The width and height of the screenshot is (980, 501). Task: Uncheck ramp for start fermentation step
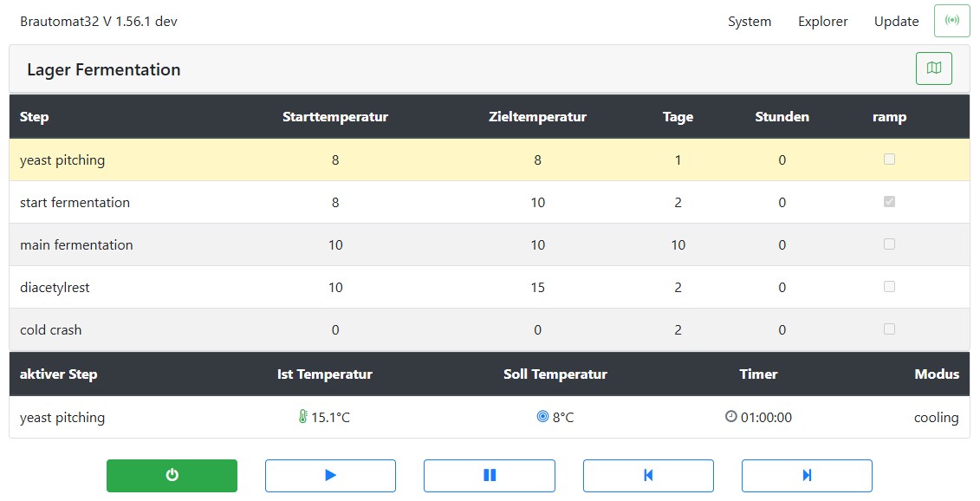(889, 202)
